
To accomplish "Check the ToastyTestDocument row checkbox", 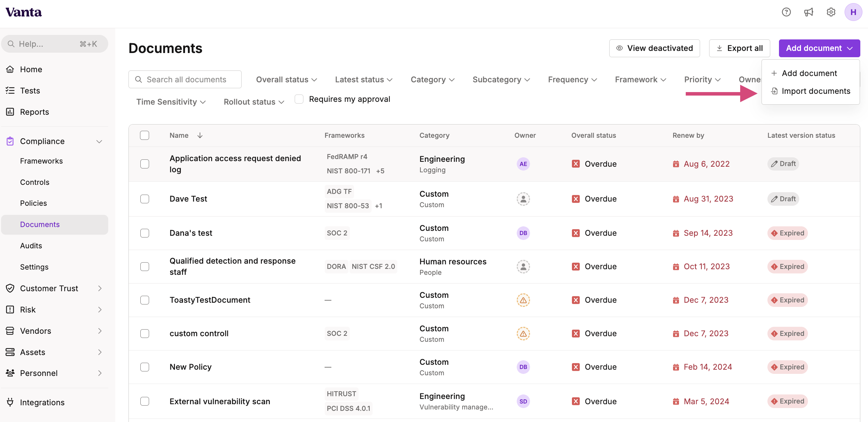I will (x=145, y=300).
